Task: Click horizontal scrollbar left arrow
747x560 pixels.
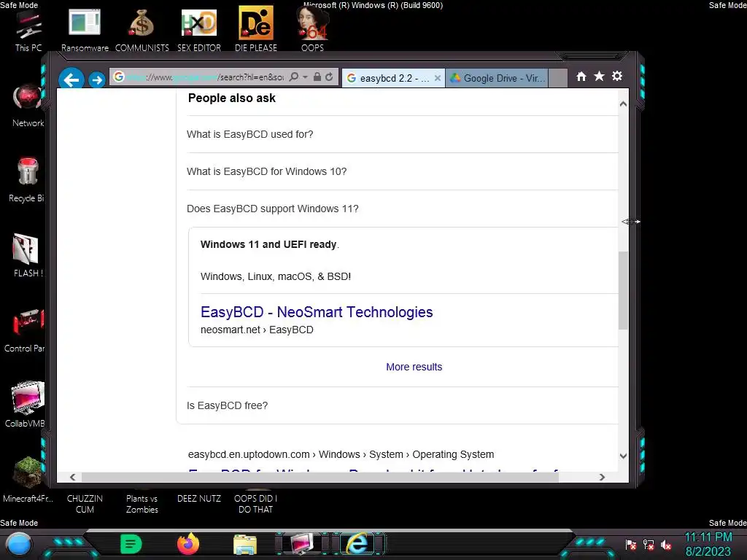Action: 72,477
